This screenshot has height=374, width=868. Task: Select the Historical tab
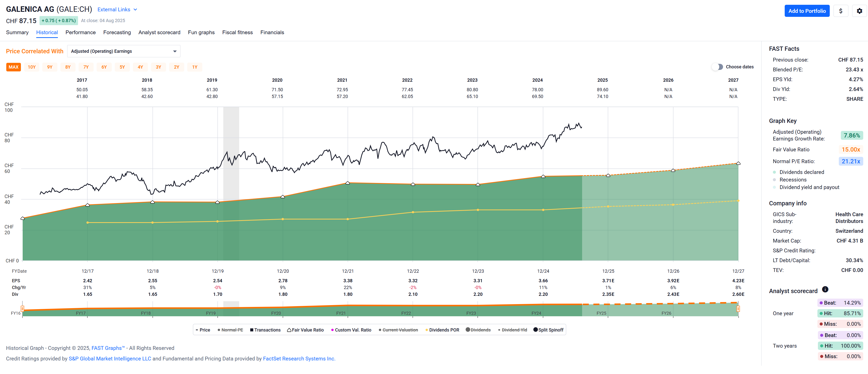(x=47, y=32)
